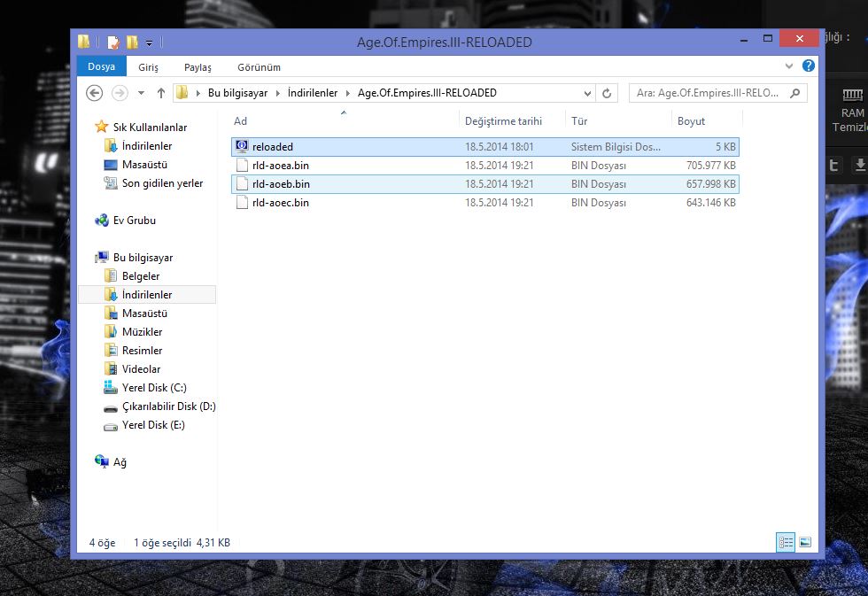Open Ağ in navigation pane

120,462
